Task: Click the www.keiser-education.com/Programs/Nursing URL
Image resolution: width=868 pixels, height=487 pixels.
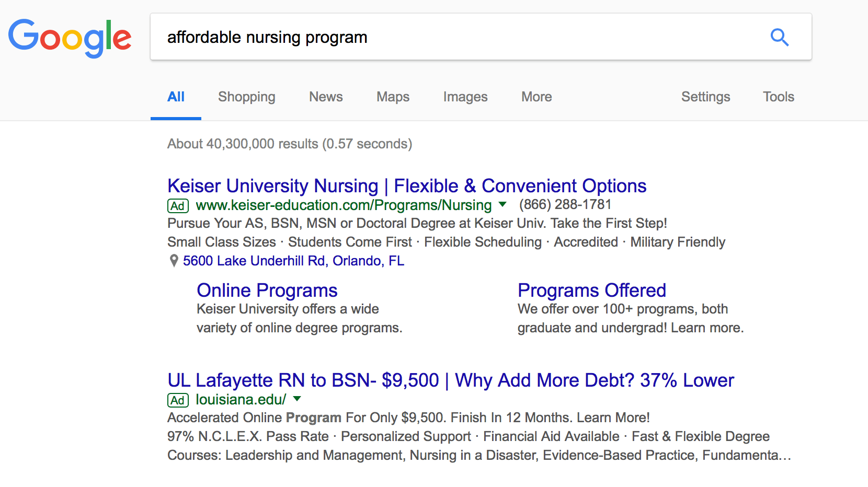Action: point(344,205)
